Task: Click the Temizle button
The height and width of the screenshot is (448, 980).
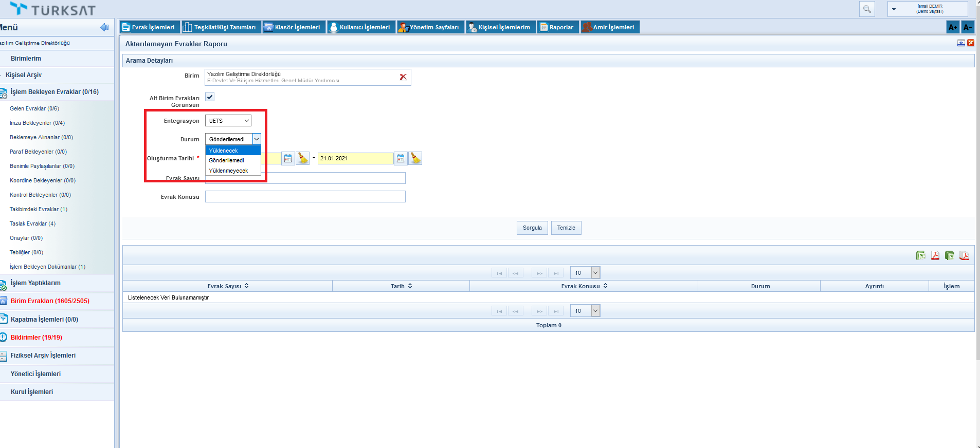Action: click(x=566, y=228)
